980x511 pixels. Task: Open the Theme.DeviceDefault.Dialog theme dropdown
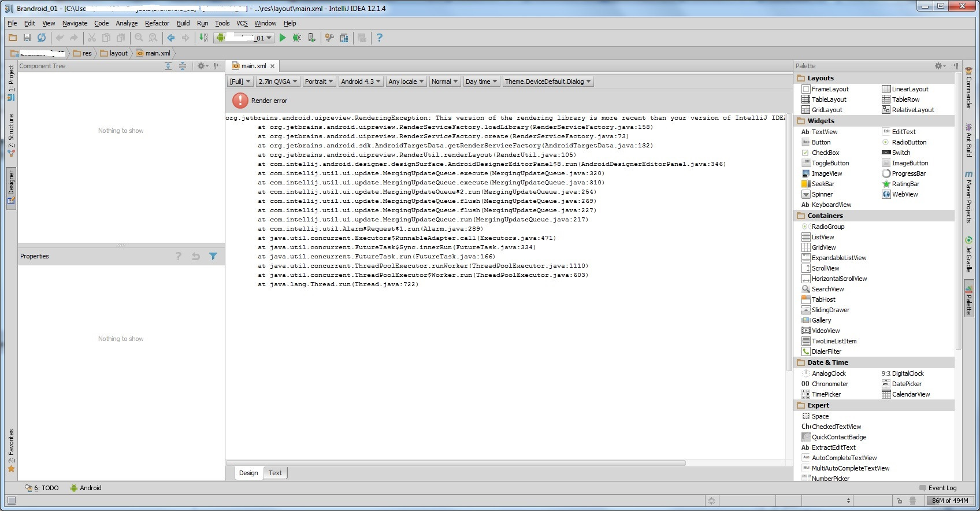[x=548, y=82]
